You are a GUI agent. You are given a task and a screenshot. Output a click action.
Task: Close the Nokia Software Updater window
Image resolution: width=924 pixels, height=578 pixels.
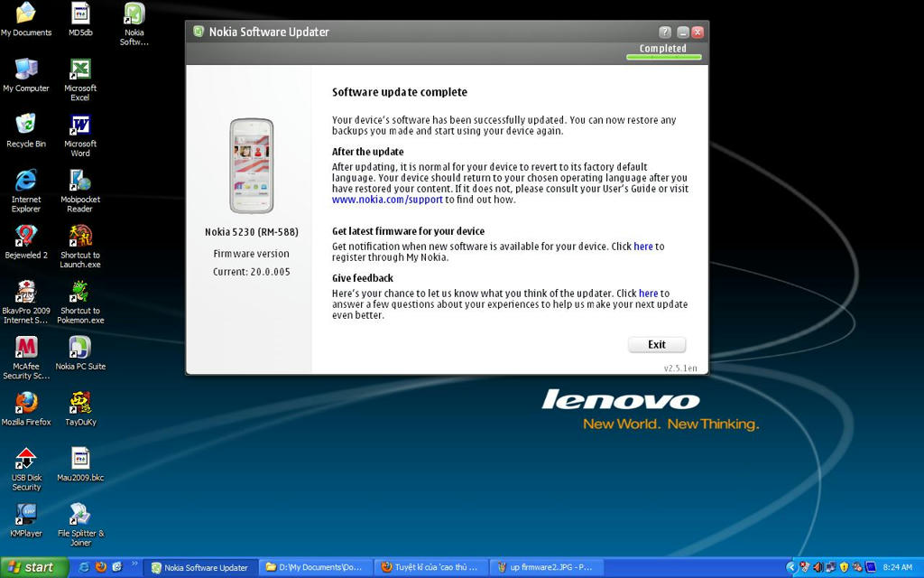[698, 32]
